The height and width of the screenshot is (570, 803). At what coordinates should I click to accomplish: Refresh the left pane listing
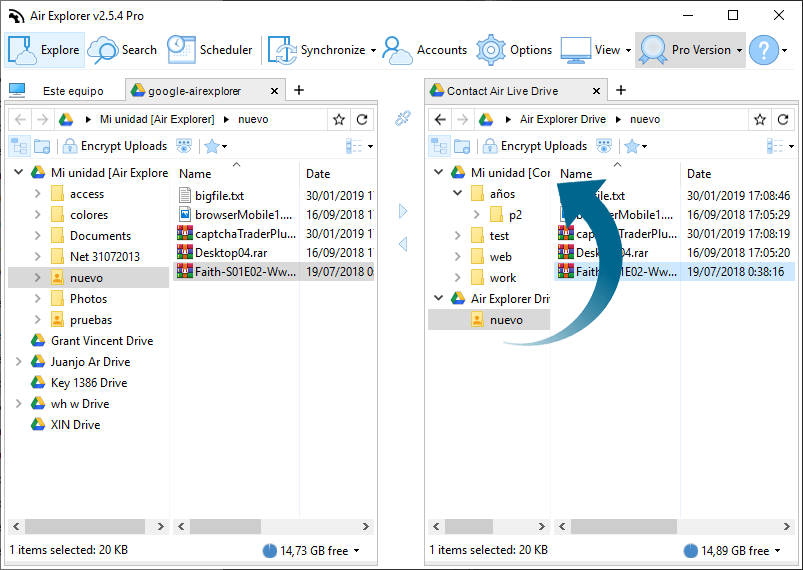click(362, 119)
